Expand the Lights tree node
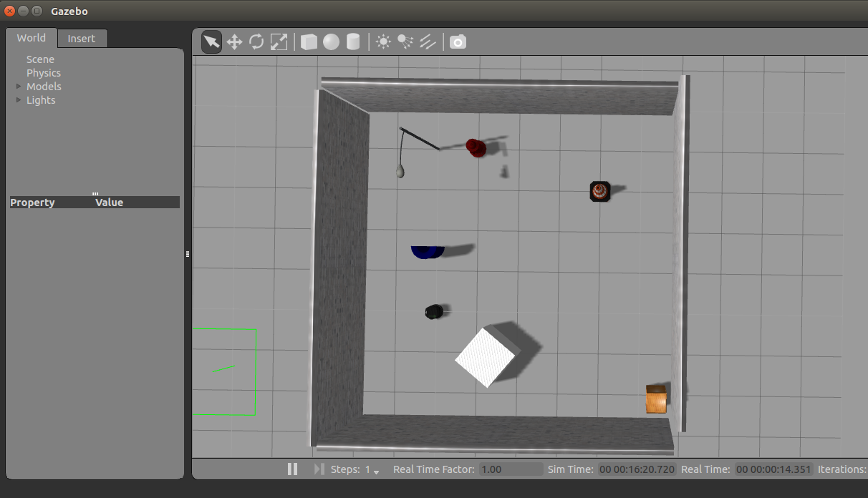 (19, 100)
